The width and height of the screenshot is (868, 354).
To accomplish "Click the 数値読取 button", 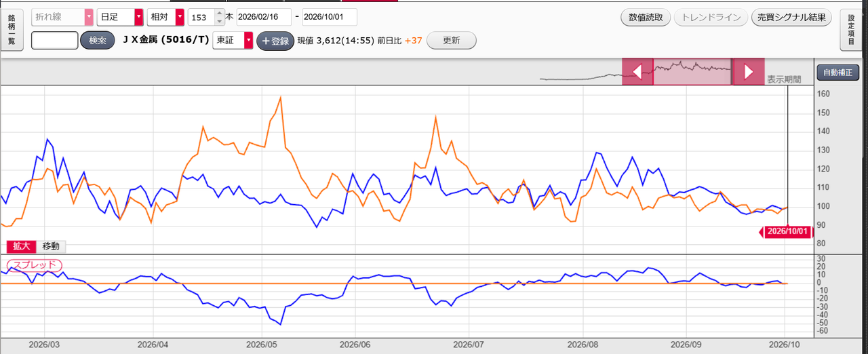I will click(x=646, y=18).
